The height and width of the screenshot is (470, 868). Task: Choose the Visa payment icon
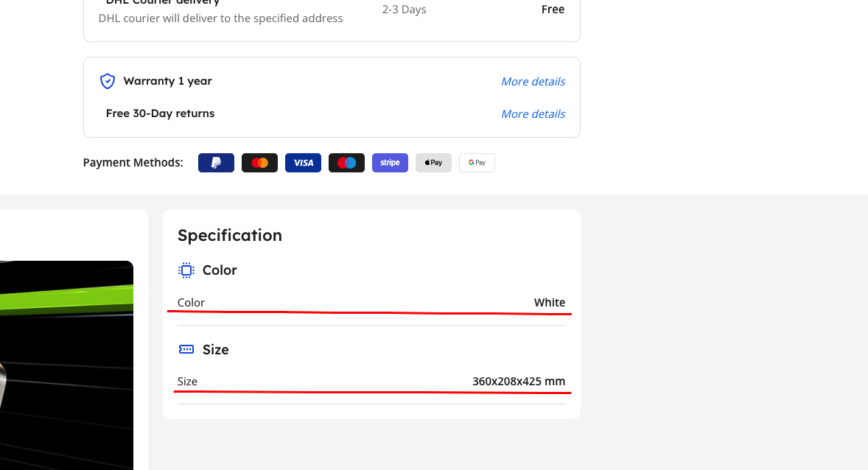tap(303, 163)
